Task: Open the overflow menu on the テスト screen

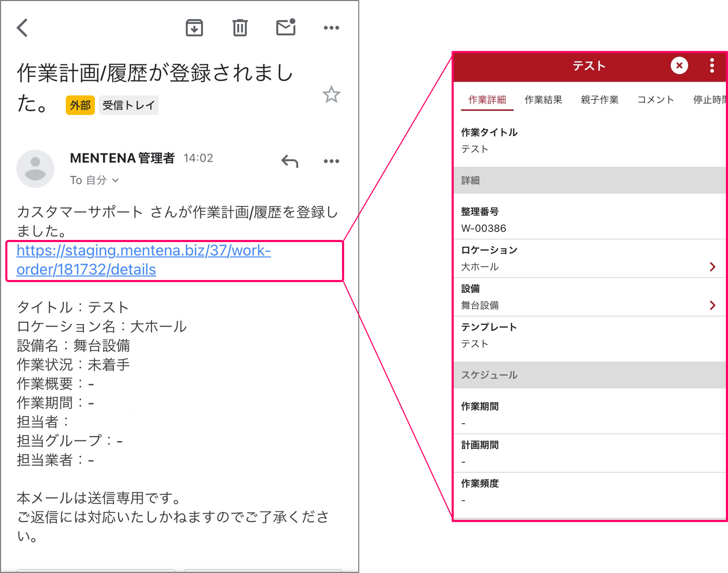Action: (x=712, y=65)
